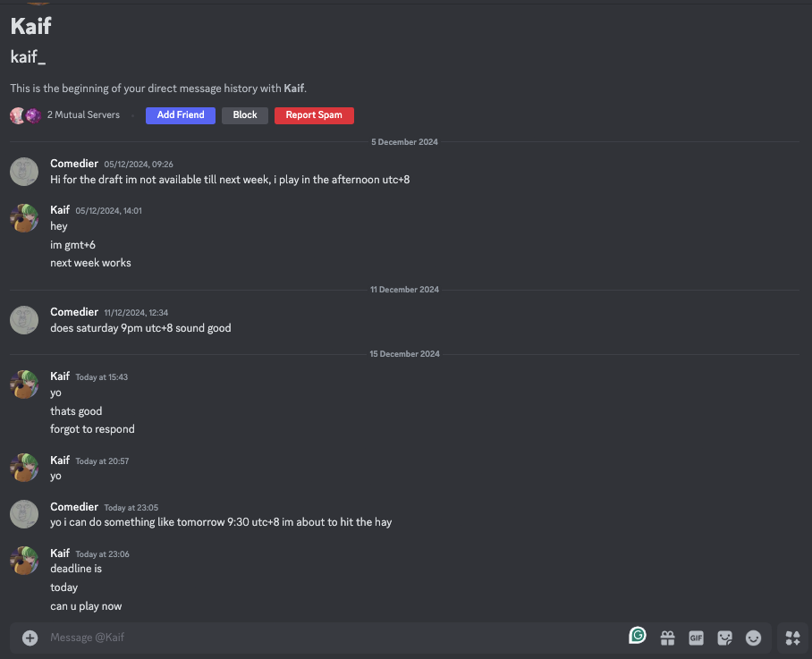Viewport: 812px width, 659px height.
Task: Click the Kaif username at Today 15:43
Action: coord(60,376)
